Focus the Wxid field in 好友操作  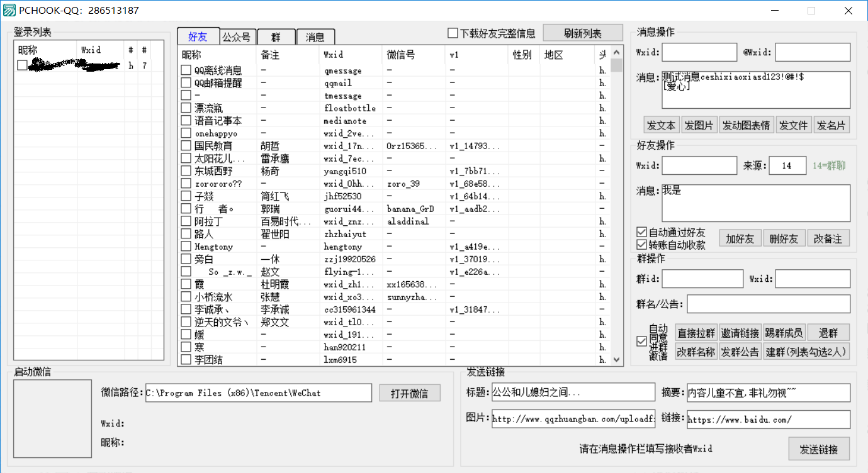point(699,165)
